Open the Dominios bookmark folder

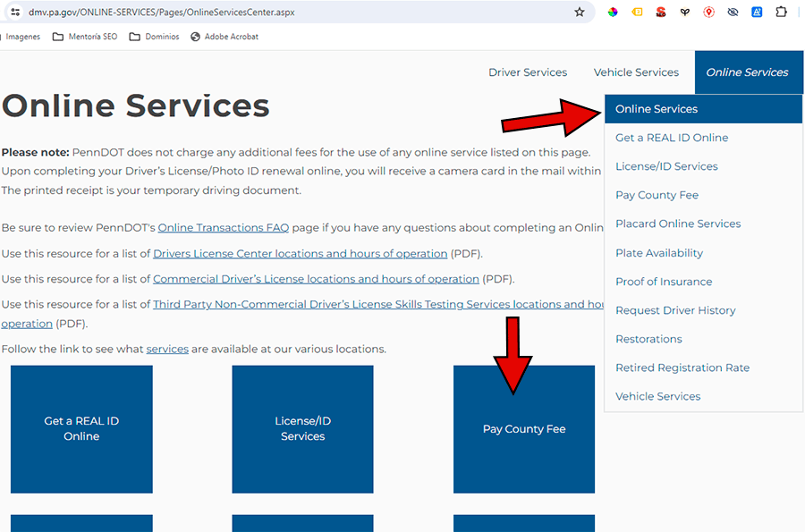click(x=154, y=37)
